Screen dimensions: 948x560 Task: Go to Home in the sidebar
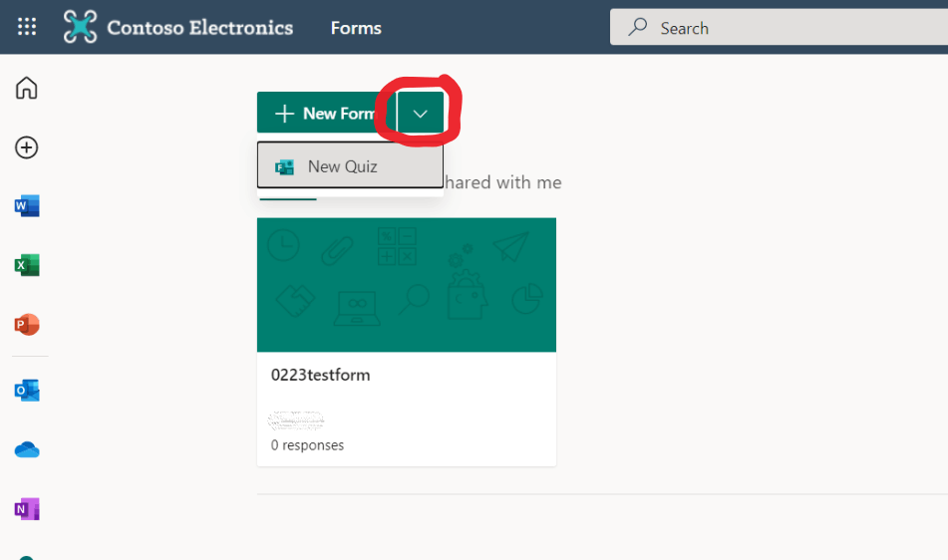click(27, 88)
